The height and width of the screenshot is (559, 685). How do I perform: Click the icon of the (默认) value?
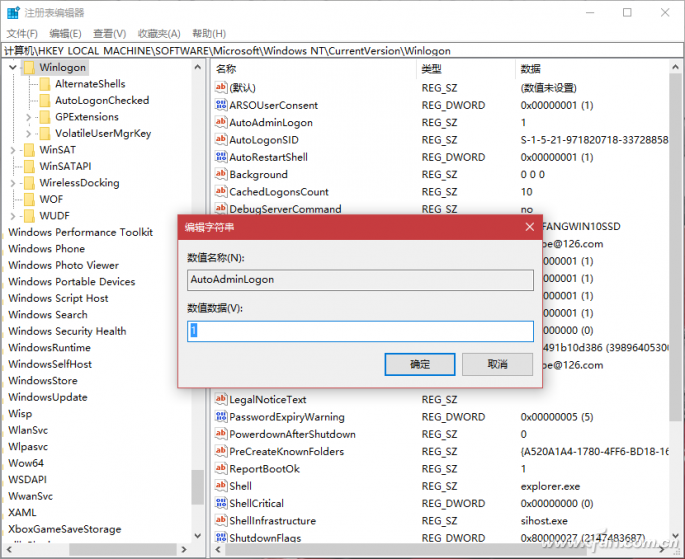click(x=221, y=87)
